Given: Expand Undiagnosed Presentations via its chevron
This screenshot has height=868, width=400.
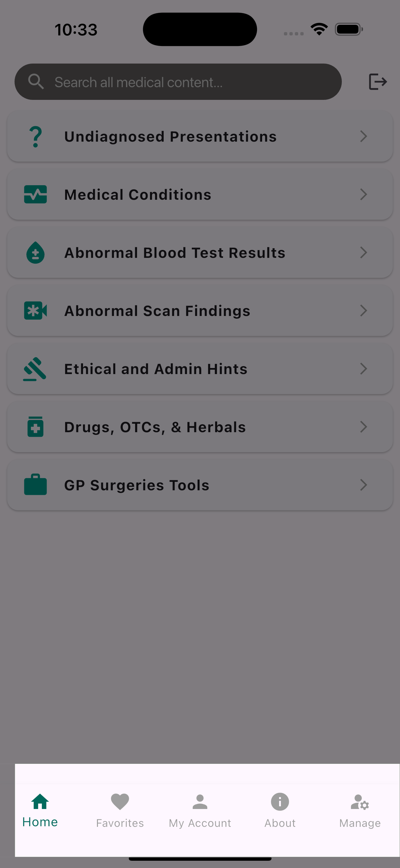Looking at the screenshot, I should (x=363, y=136).
